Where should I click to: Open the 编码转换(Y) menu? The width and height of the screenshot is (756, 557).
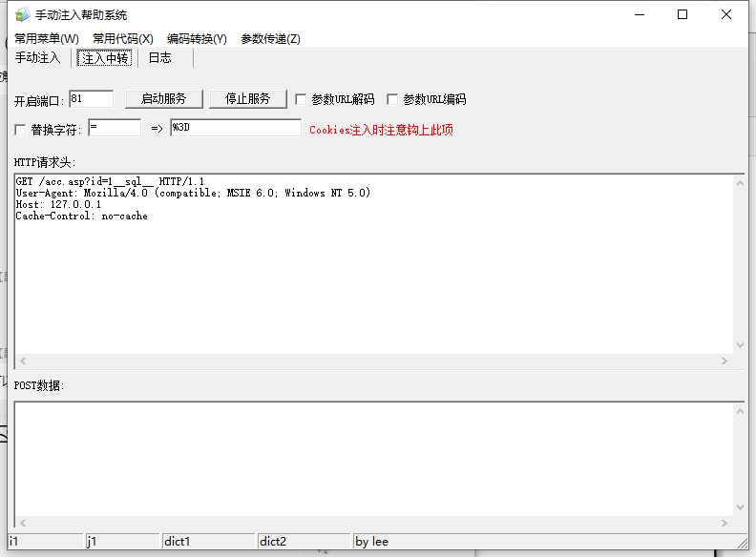[197, 38]
